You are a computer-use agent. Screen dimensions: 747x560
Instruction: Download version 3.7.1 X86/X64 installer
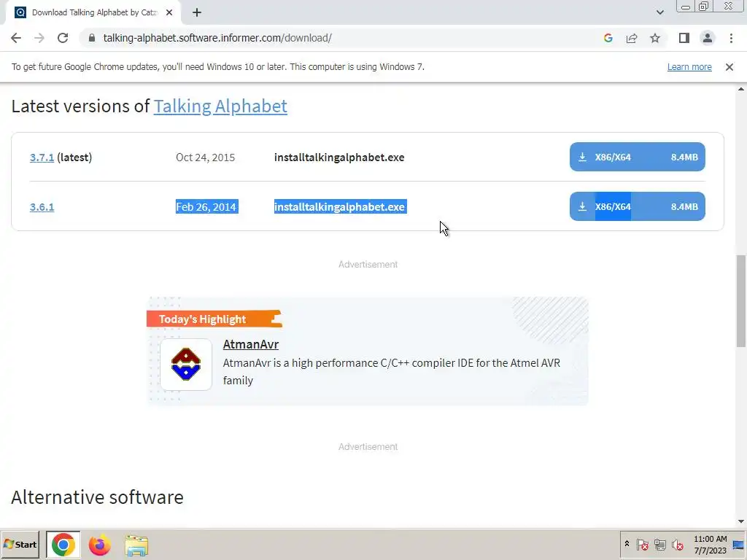tap(638, 157)
